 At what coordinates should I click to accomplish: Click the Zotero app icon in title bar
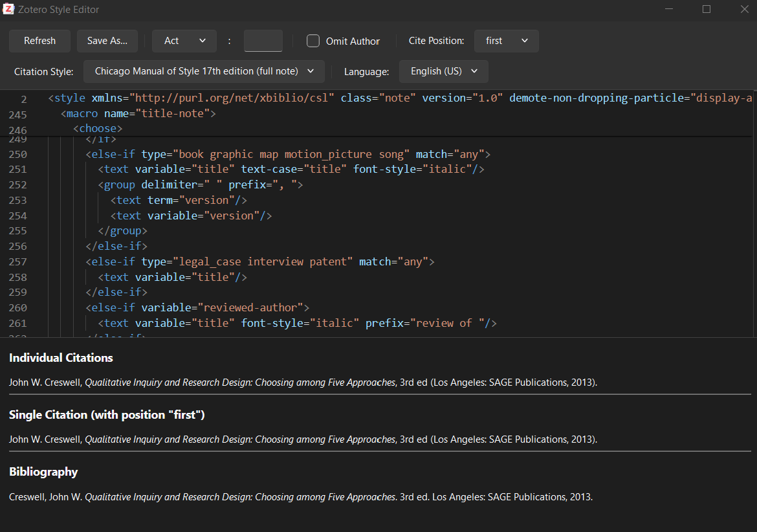click(x=8, y=8)
